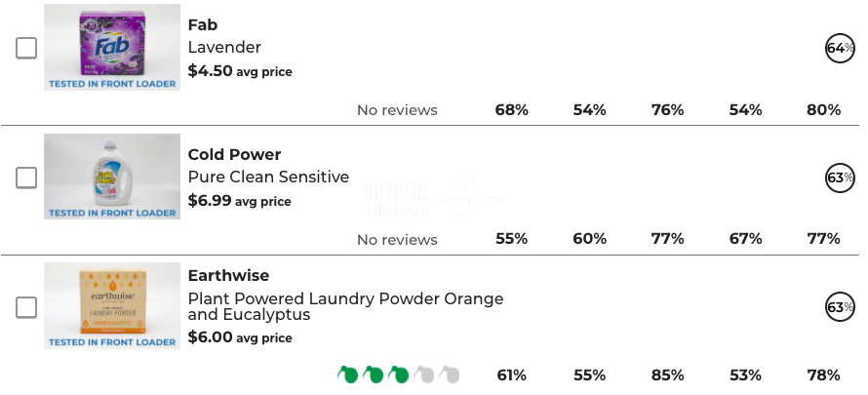This screenshot has width=868, height=395.
Task: Tick the Fab Lavender compare checkbox
Action: (26, 48)
